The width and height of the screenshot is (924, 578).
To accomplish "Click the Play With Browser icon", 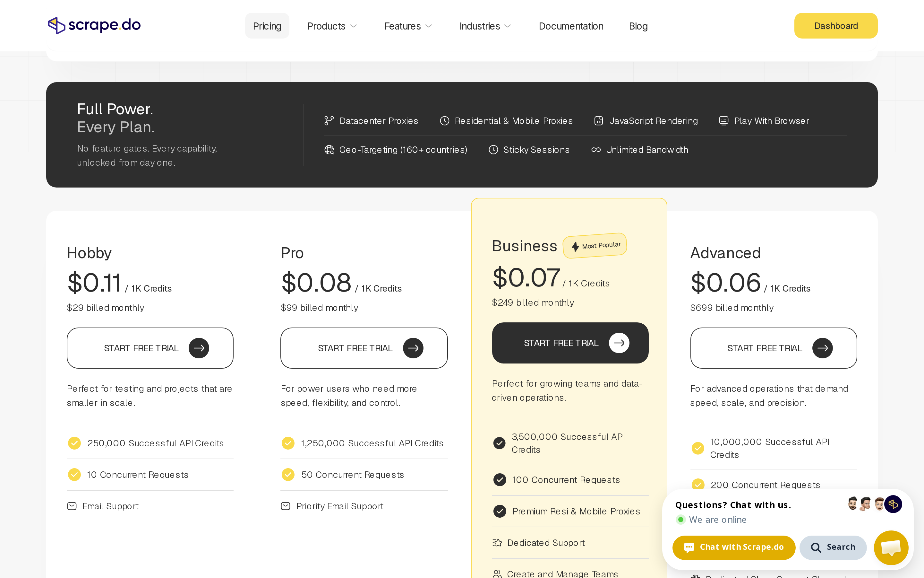I will tap(723, 121).
